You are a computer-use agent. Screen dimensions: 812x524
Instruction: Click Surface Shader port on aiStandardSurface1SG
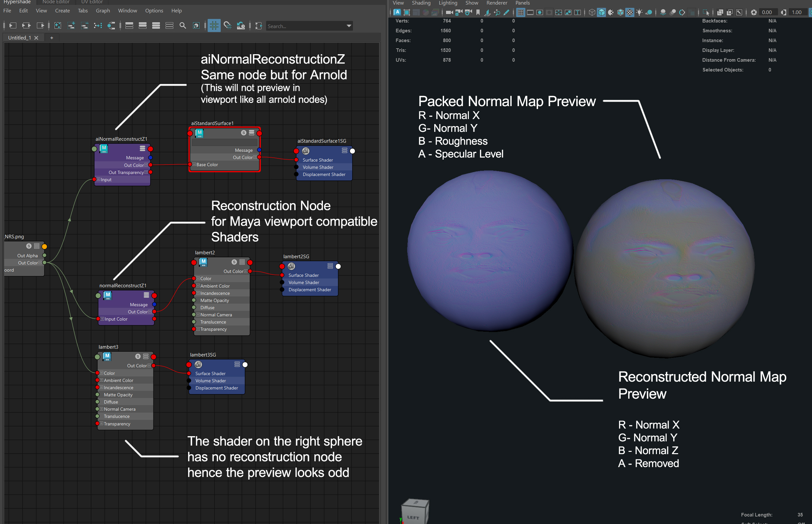[296, 160]
